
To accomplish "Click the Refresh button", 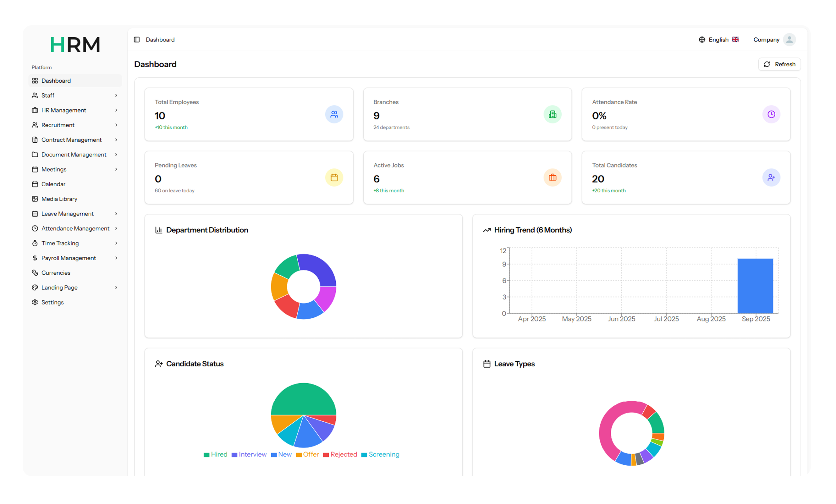I will tap(779, 64).
